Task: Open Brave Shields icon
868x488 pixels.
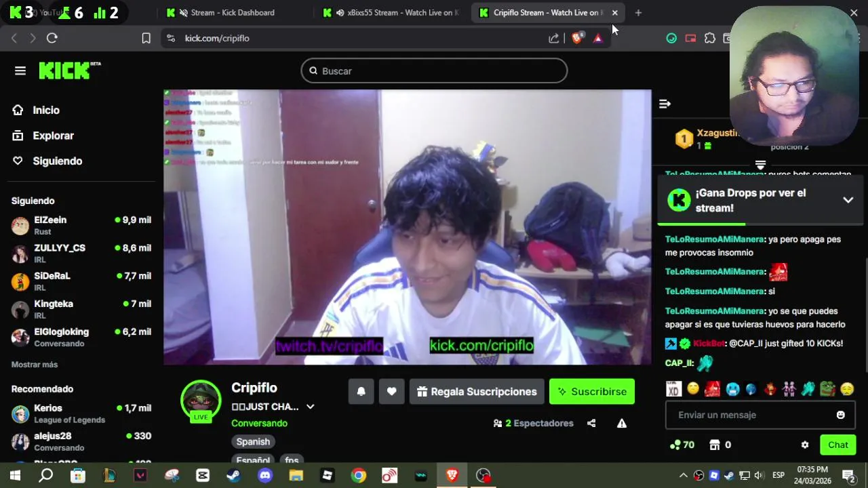Action: [x=577, y=38]
